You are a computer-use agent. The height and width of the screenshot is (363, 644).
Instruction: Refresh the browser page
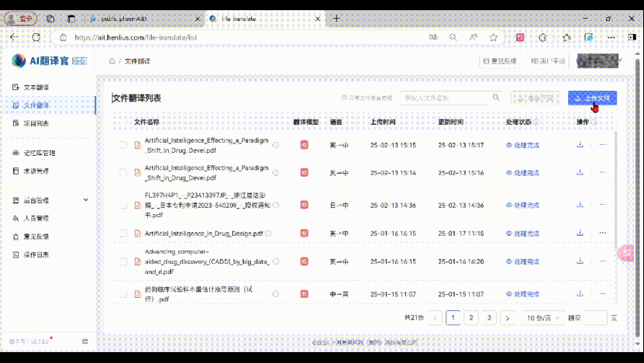[36, 37]
